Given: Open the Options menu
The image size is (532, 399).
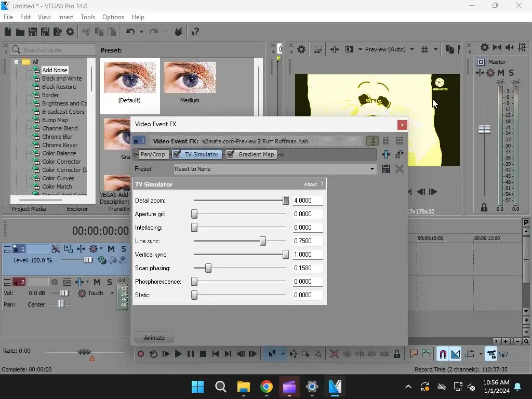Looking at the screenshot, I should tap(113, 17).
